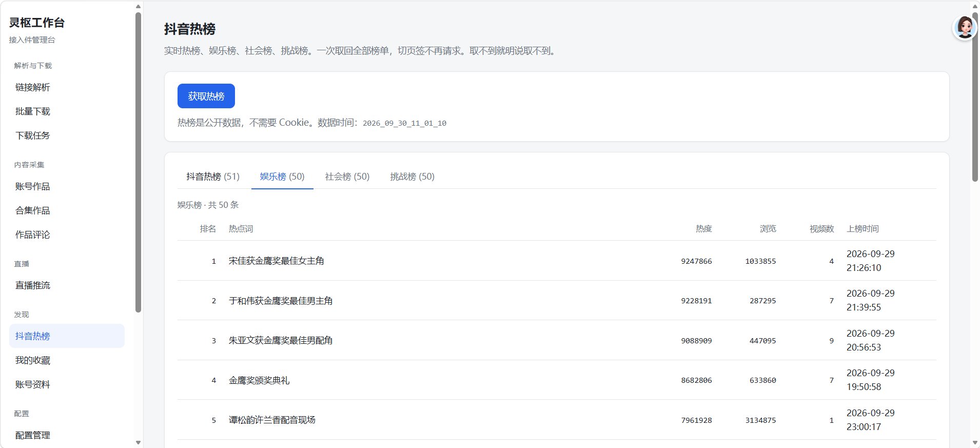Click the 浏览 column header
Viewport: 980px width, 448px height.
click(x=768, y=229)
